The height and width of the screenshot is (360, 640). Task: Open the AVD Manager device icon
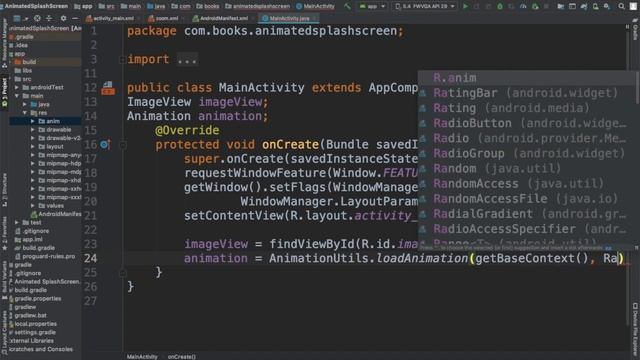click(596, 6)
